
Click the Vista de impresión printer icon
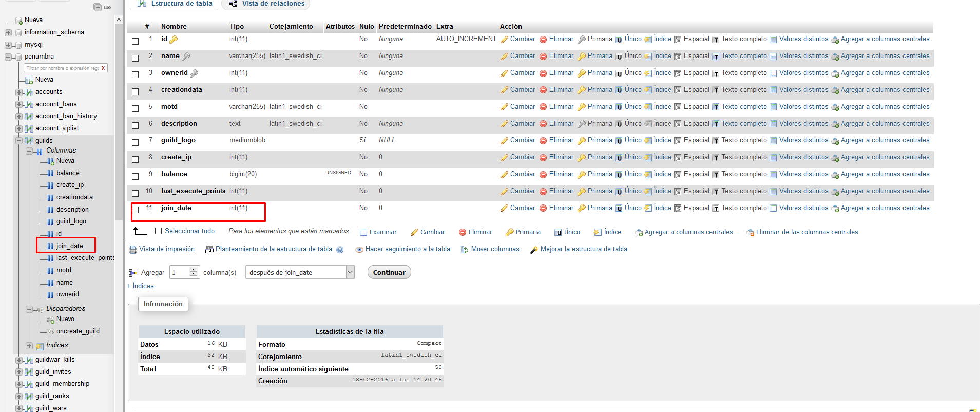[x=133, y=250]
